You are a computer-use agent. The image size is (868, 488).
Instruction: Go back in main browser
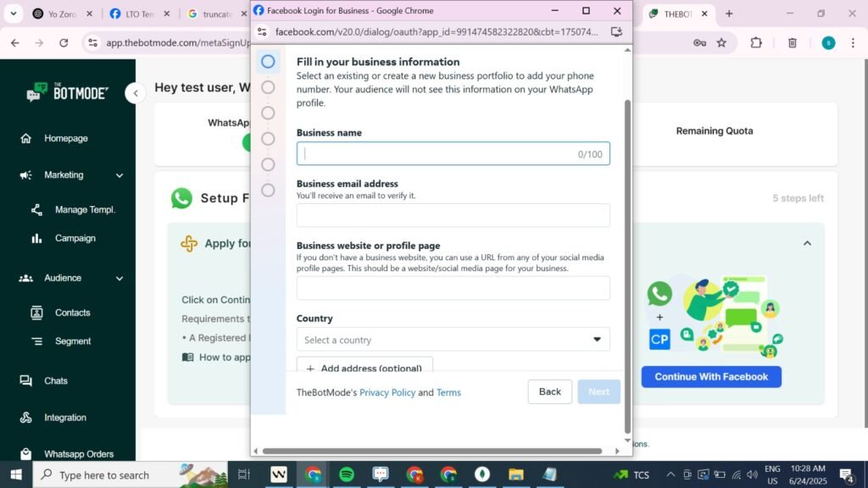[x=15, y=42]
